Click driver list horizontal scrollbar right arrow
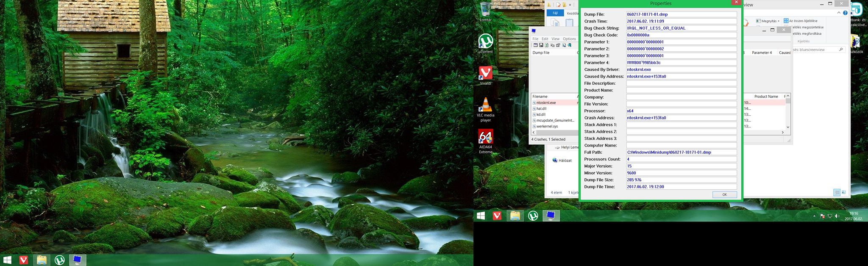The width and height of the screenshot is (868, 266). pyautogui.click(x=783, y=132)
